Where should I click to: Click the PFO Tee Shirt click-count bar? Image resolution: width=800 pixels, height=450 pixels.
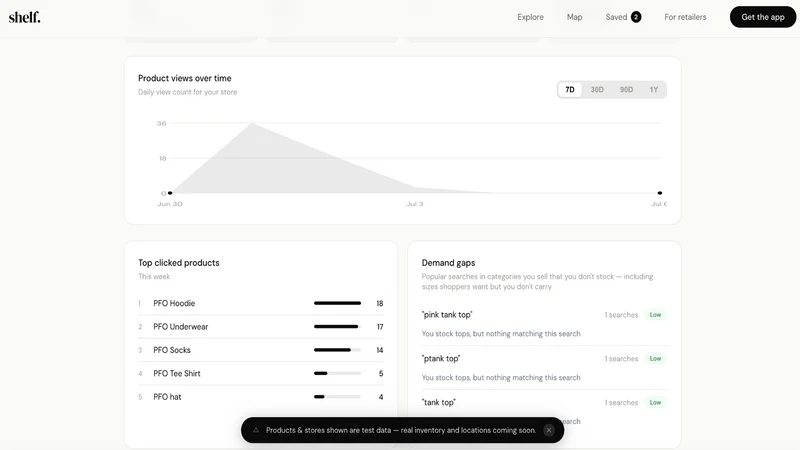(x=337, y=373)
